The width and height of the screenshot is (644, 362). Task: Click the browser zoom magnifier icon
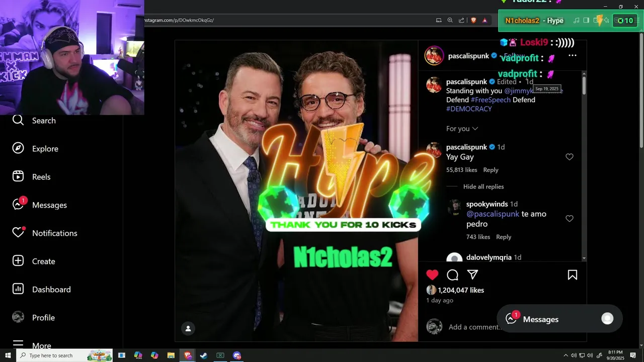coord(450,20)
